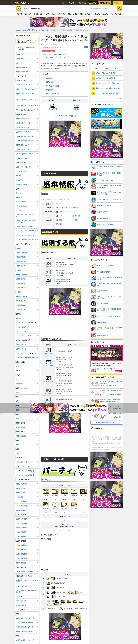Click the 鋼の歯車 material icon
Viewport: 138px width, 644px height.
(x=74, y=216)
